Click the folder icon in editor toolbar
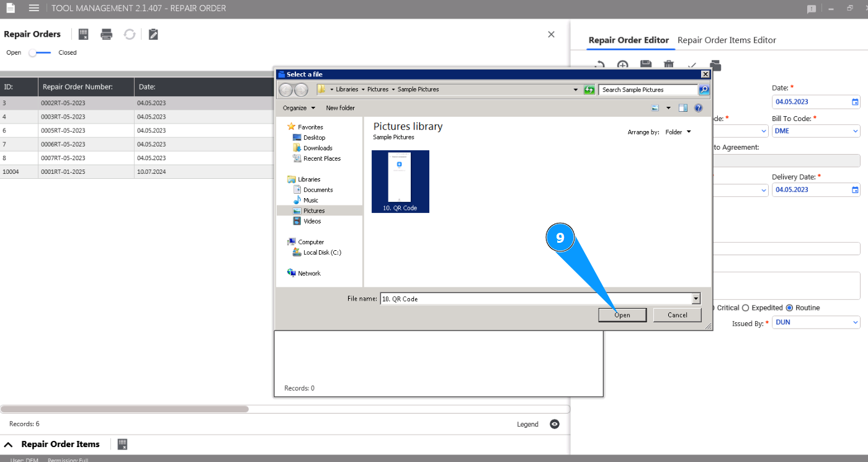This screenshot has height=462, width=868. click(x=715, y=65)
